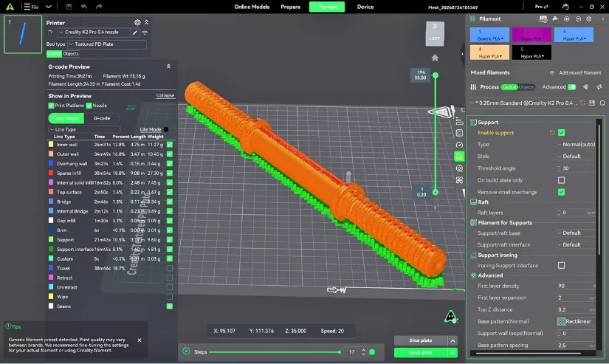This screenshot has height=364, width=609.
Task: Switch to Prepare tab
Action: coord(291,7)
